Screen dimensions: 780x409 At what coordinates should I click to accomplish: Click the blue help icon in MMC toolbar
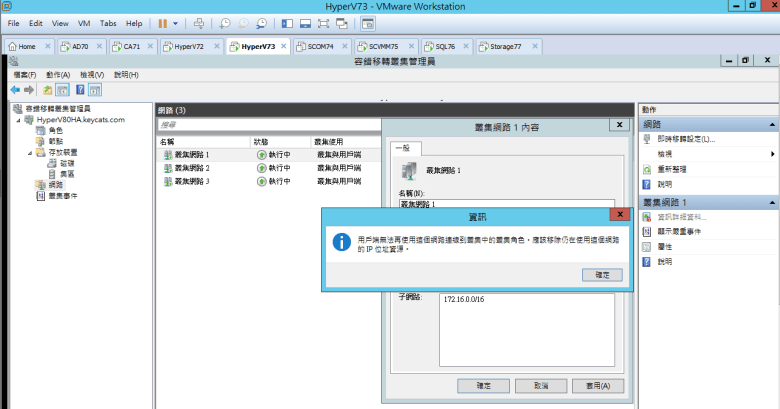pyautogui.click(x=79, y=90)
